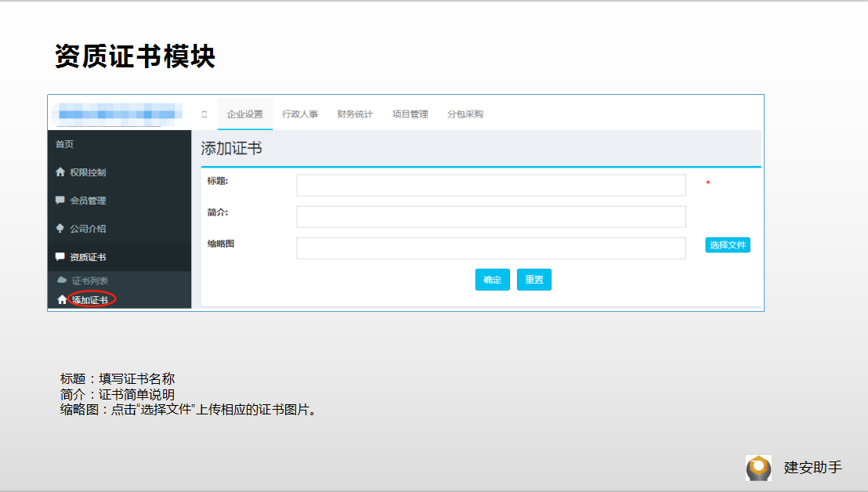The height and width of the screenshot is (492, 868).
Task: Click the 资质证书模块 slide title
Action: (x=135, y=56)
